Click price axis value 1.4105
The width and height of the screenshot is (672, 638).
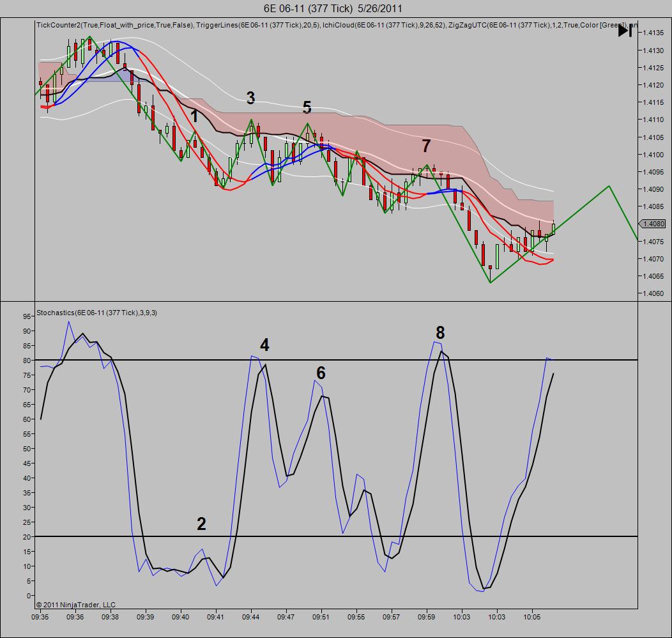click(653, 137)
